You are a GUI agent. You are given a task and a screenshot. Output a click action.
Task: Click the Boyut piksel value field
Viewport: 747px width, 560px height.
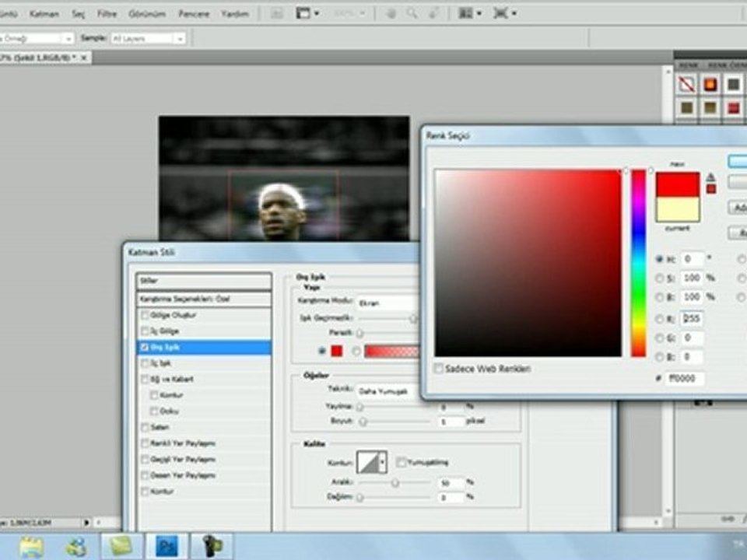[451, 422]
